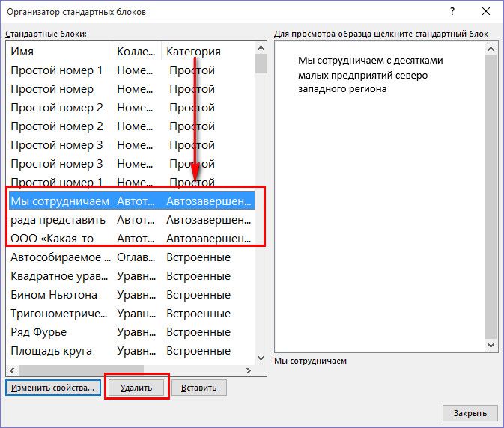Click the Help question mark in title bar
The image size is (504, 428).
[452, 12]
